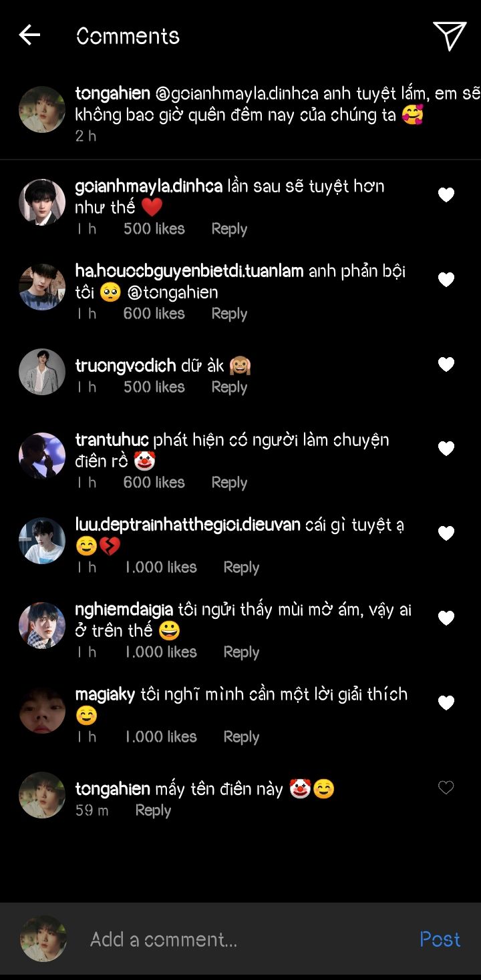Like tongahien's last comment with outline heart
The height and width of the screenshot is (980, 481).
[x=446, y=788]
